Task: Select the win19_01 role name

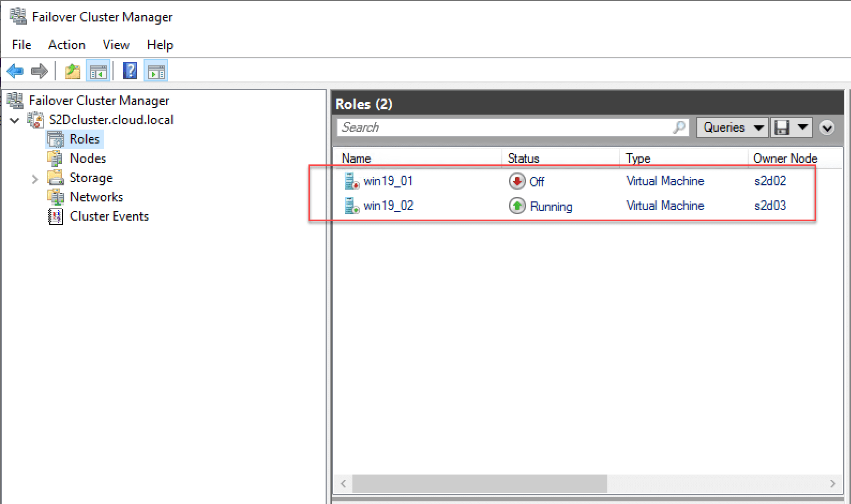Action: tap(388, 181)
